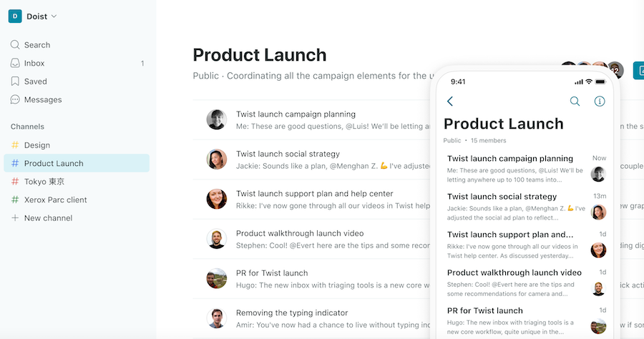Click the plus icon for New channel

coord(15,218)
